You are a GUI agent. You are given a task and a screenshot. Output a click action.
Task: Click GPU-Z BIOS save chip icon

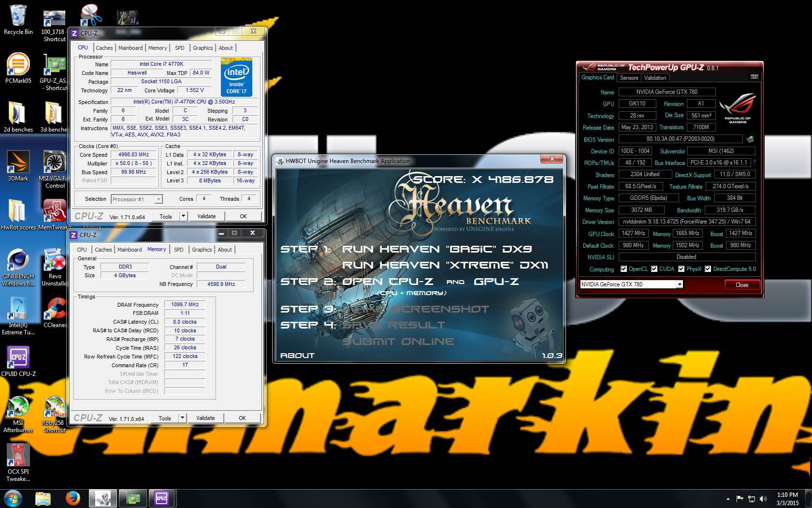tap(750, 139)
